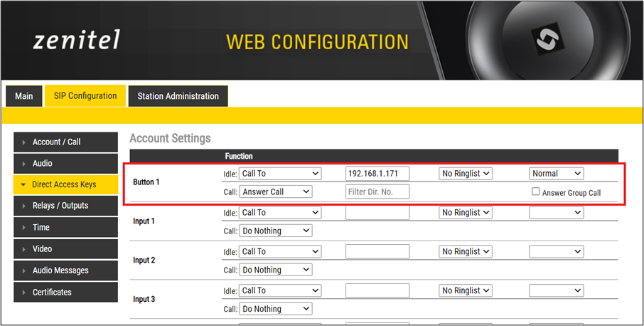Open the Main tab

pyautogui.click(x=23, y=96)
